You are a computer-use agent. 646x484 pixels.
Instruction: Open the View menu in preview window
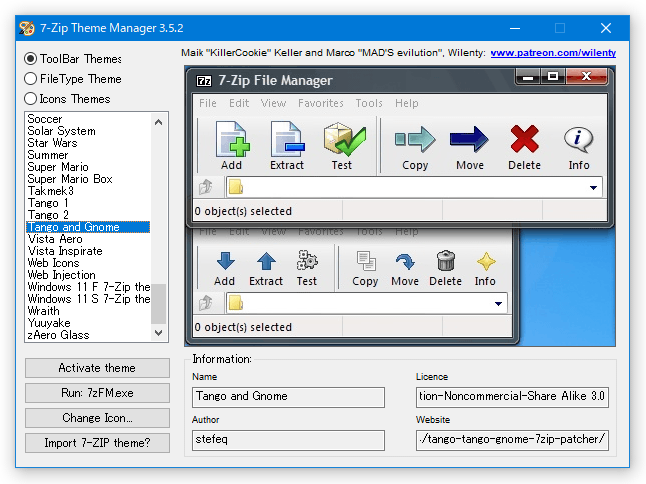click(273, 103)
